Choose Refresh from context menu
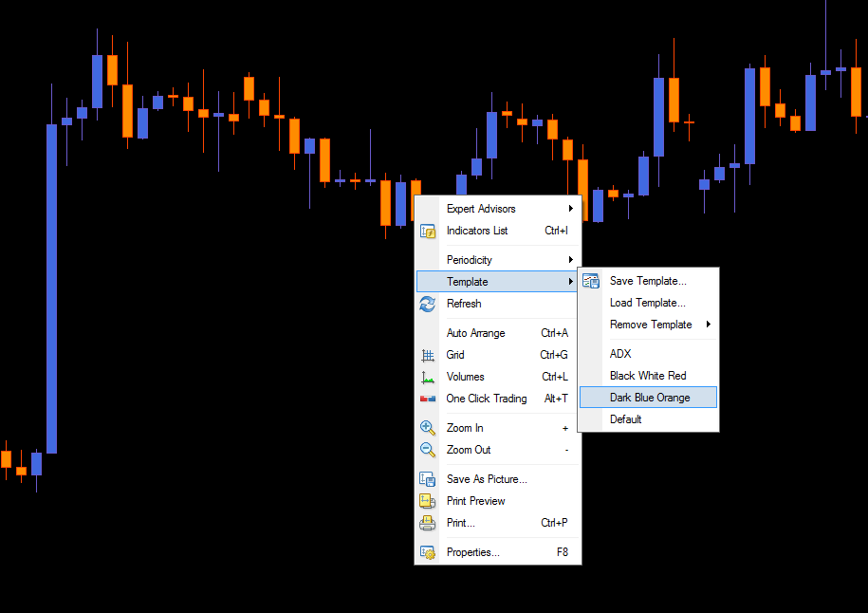This screenshot has height=613, width=868. (498, 304)
